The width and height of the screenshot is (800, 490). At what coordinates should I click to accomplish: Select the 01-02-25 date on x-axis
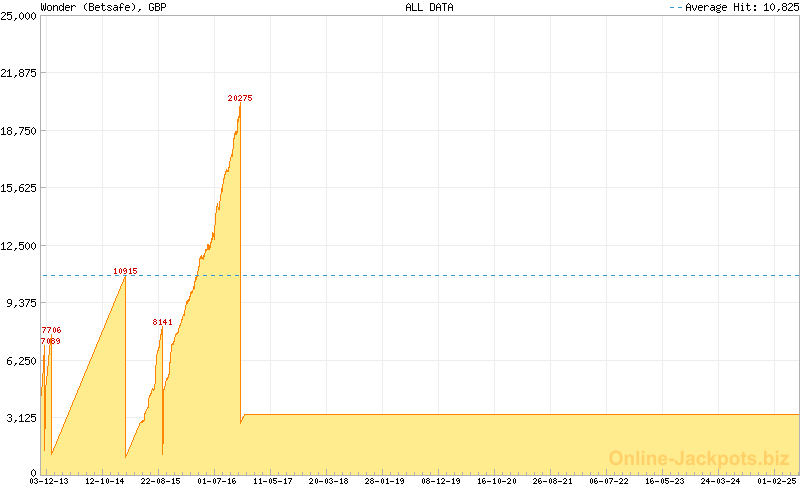(777, 481)
